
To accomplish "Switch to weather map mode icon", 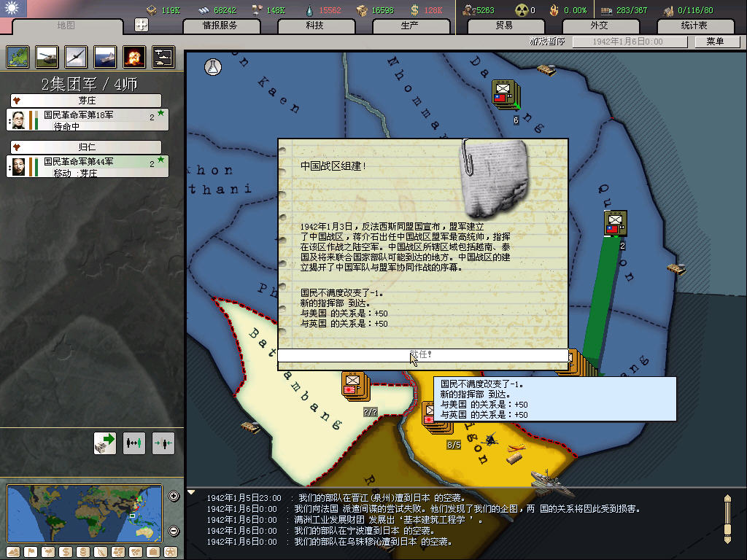I will click(x=48, y=552).
